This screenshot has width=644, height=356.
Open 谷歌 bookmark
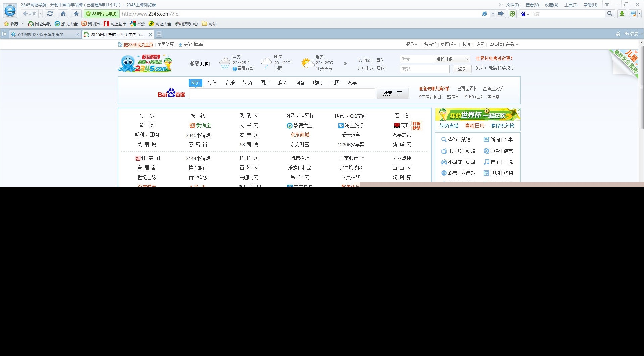tap(138, 24)
